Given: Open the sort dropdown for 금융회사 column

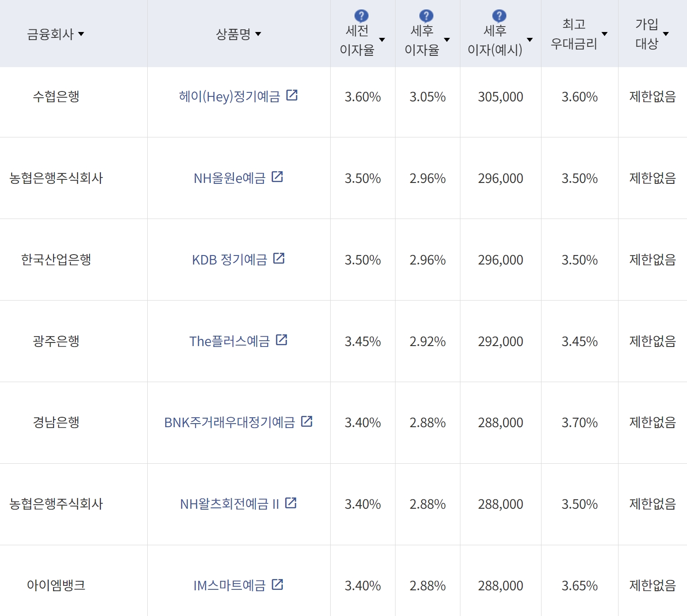Looking at the screenshot, I should [x=82, y=33].
